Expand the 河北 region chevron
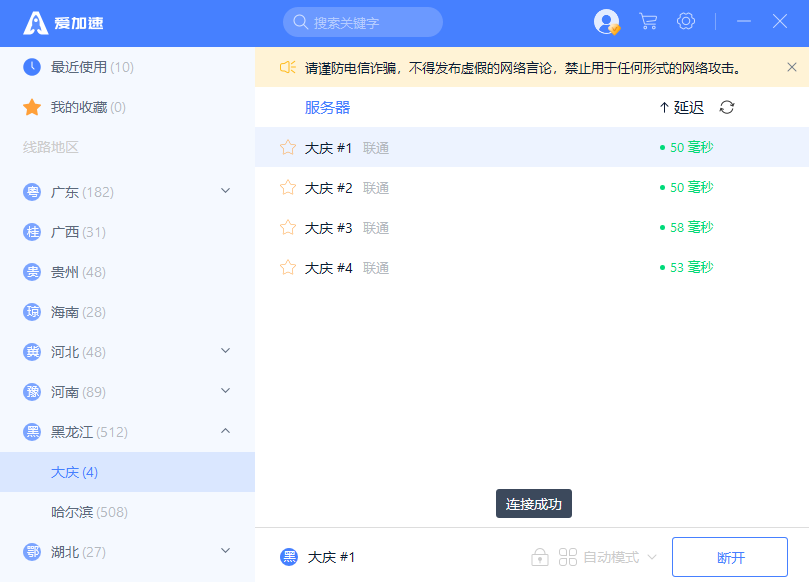The height and width of the screenshot is (582, 809). click(x=225, y=351)
